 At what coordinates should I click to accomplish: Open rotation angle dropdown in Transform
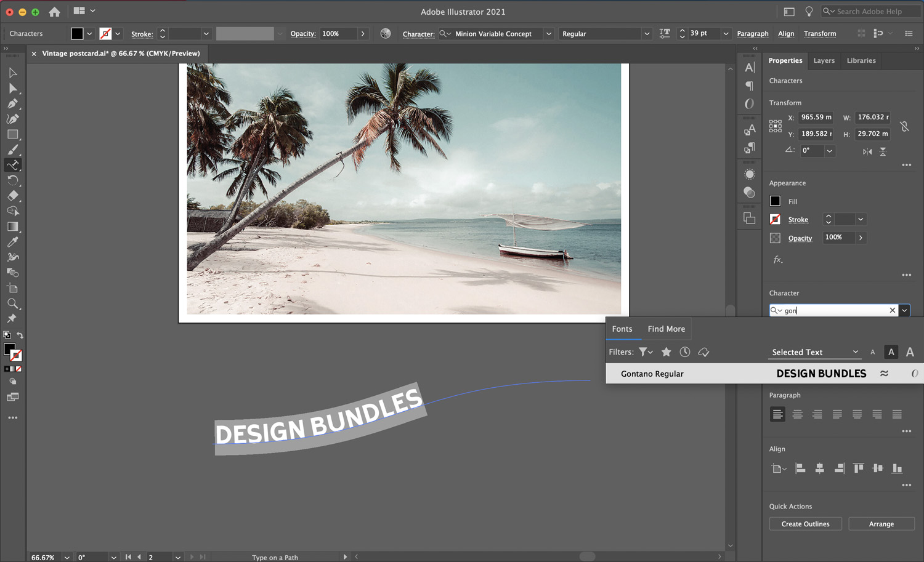[x=829, y=151]
